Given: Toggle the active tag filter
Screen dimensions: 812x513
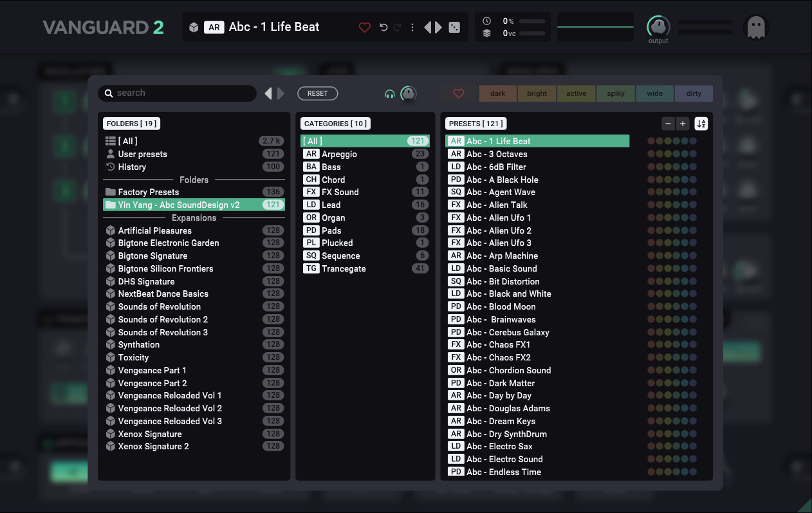Looking at the screenshot, I should coord(577,93).
